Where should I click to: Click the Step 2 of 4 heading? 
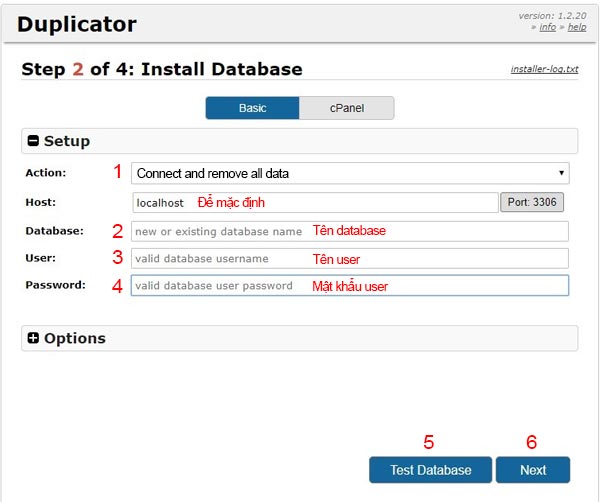click(162, 69)
